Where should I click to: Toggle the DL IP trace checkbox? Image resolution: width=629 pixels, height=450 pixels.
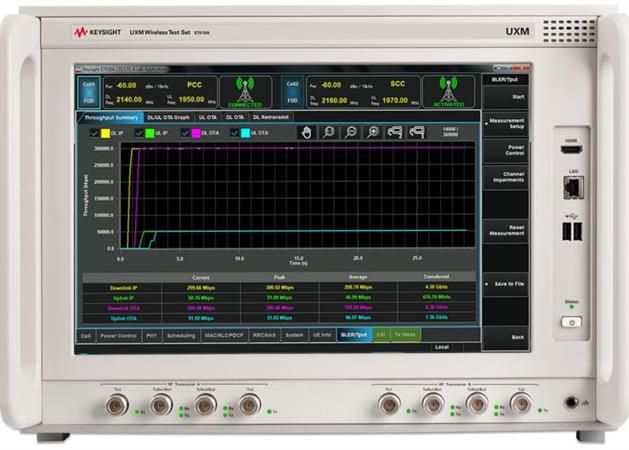click(x=94, y=133)
